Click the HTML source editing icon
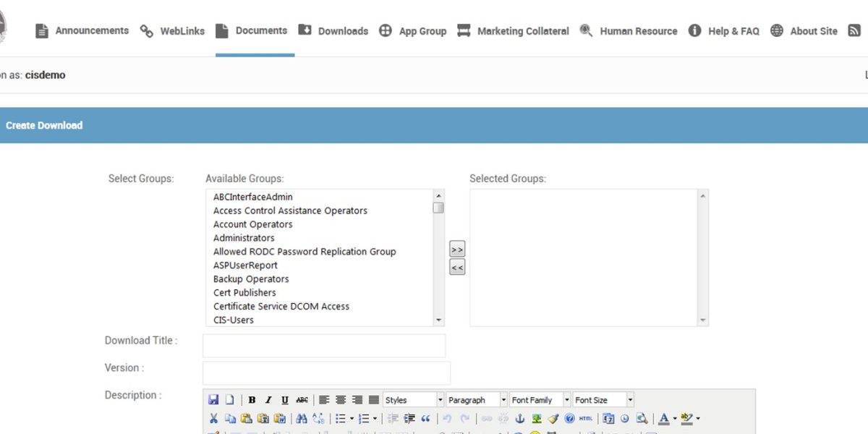The height and width of the screenshot is (434, 868). point(584,418)
